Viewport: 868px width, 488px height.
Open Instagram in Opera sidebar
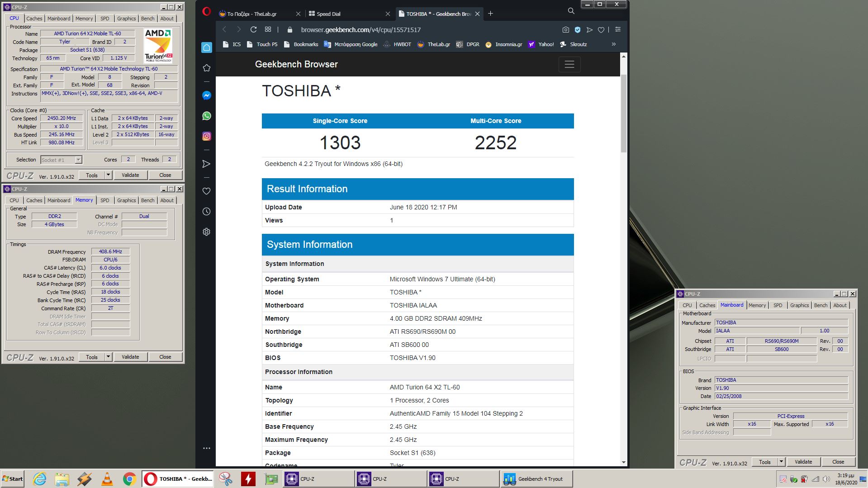coord(206,136)
